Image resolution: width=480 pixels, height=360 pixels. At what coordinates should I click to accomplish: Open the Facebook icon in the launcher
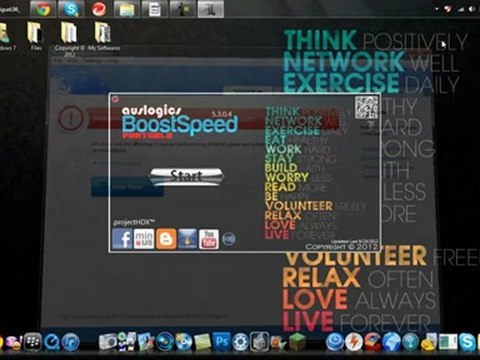click(122, 239)
